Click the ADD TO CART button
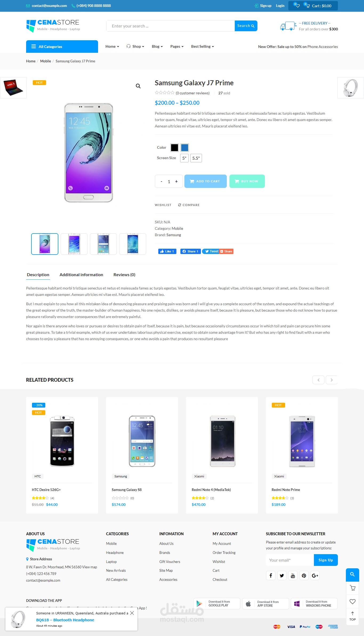The image size is (364, 636). coord(205,181)
